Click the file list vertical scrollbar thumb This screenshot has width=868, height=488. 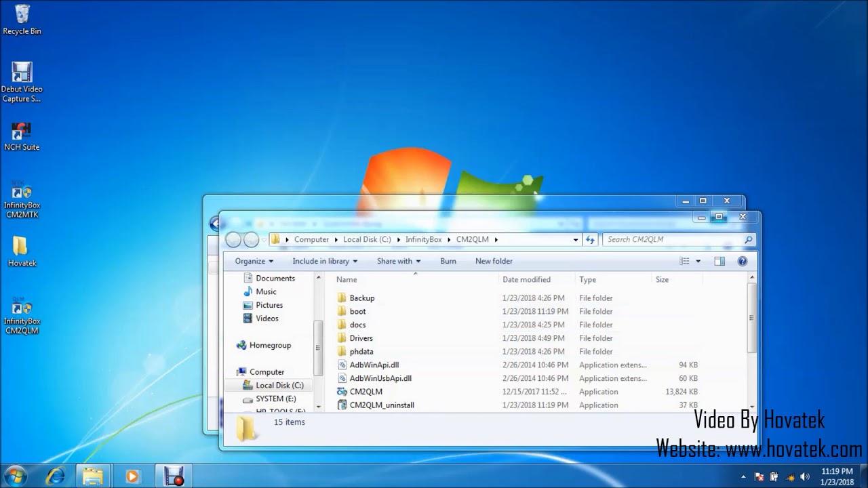[751, 317]
